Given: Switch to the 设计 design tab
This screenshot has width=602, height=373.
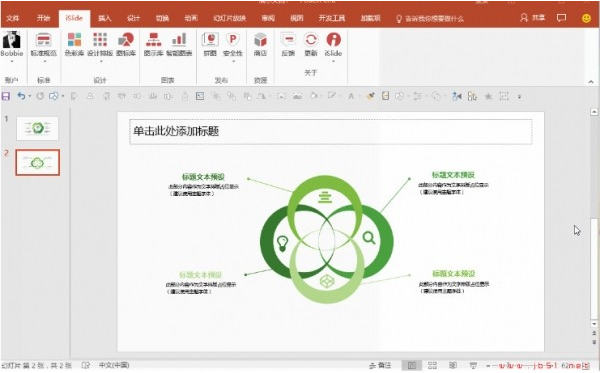Looking at the screenshot, I should (133, 18).
